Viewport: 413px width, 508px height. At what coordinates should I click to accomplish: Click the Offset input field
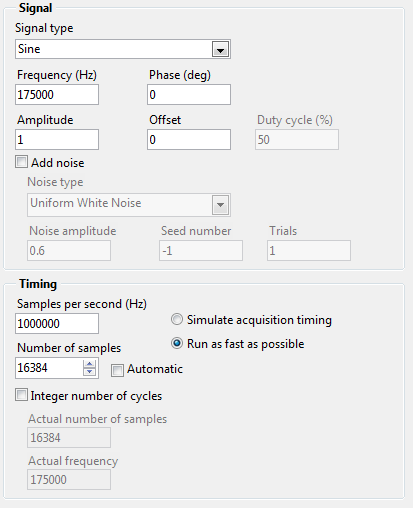click(x=189, y=140)
